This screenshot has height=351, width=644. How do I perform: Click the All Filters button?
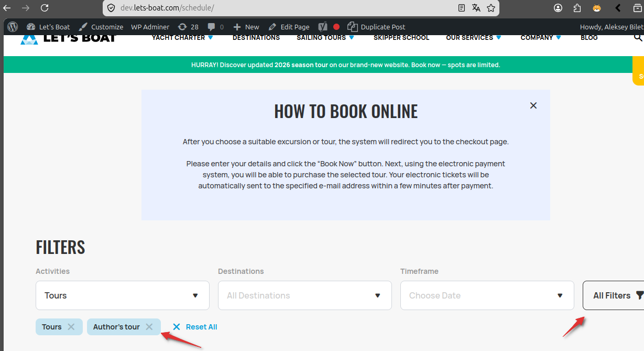(x=613, y=295)
